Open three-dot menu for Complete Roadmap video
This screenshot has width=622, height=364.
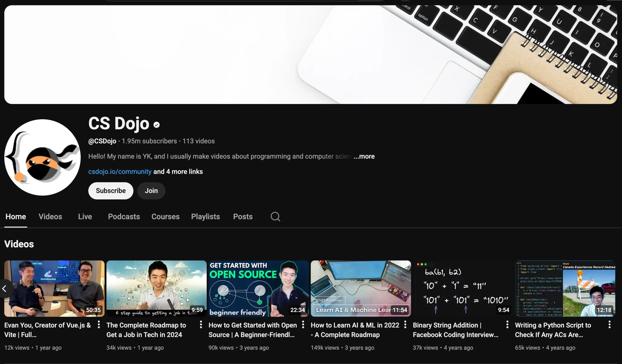[201, 325]
